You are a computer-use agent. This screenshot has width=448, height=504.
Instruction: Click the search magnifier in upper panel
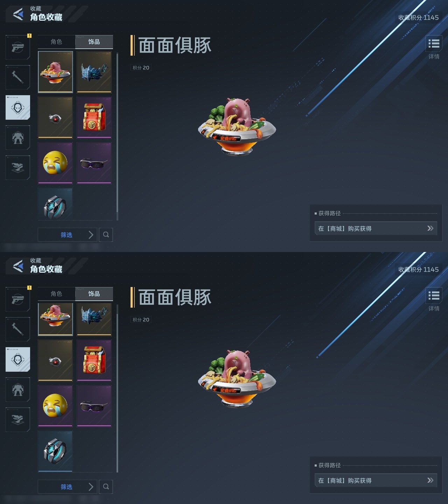coord(106,234)
